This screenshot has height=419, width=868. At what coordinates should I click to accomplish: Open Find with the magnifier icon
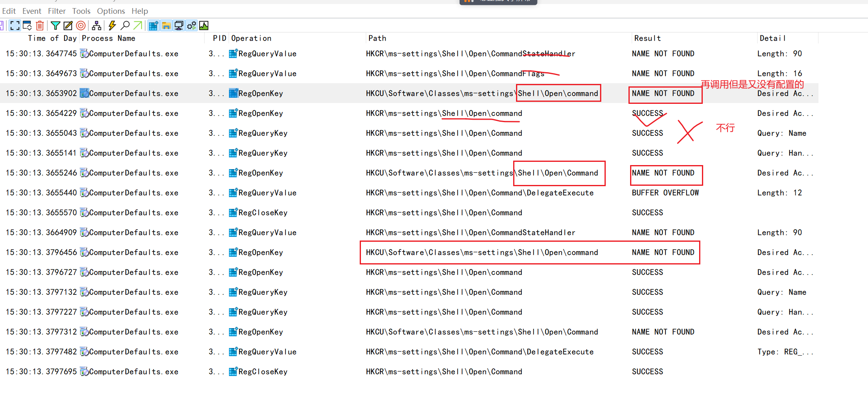tap(125, 26)
